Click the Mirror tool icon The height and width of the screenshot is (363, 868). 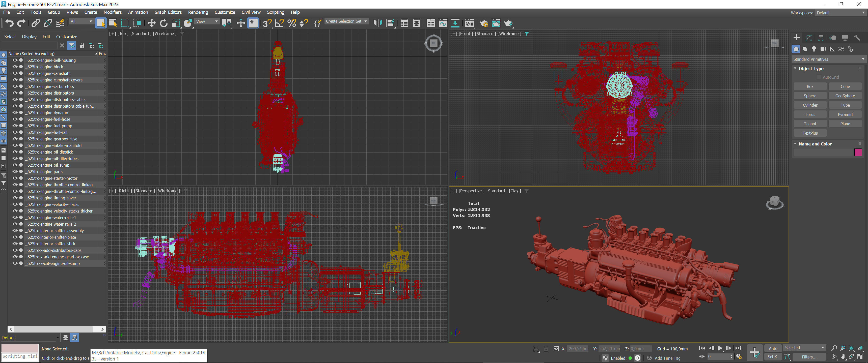(378, 23)
